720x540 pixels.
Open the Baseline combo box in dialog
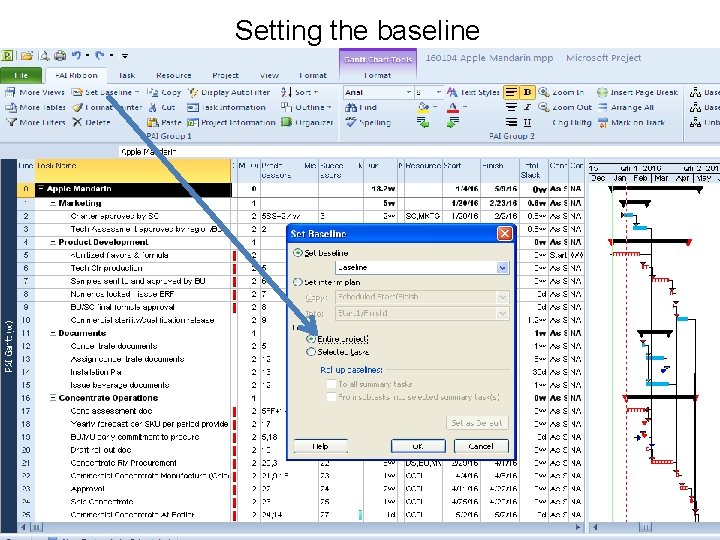[502, 267]
